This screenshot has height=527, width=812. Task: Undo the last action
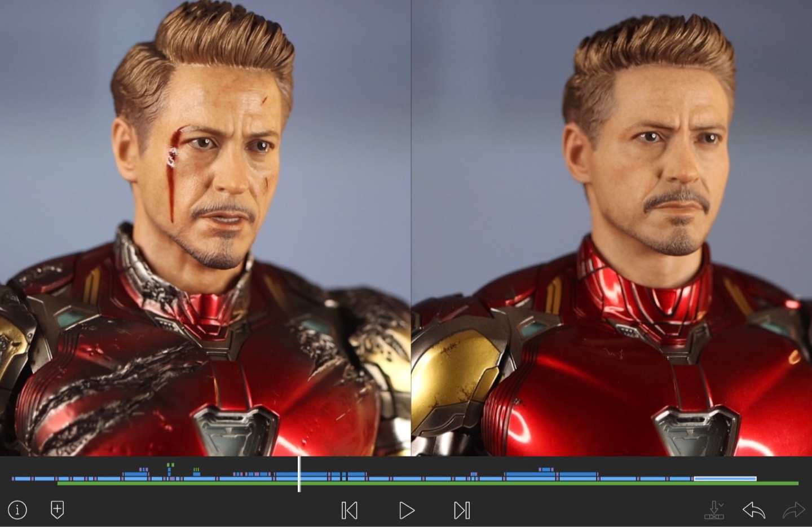click(x=753, y=510)
